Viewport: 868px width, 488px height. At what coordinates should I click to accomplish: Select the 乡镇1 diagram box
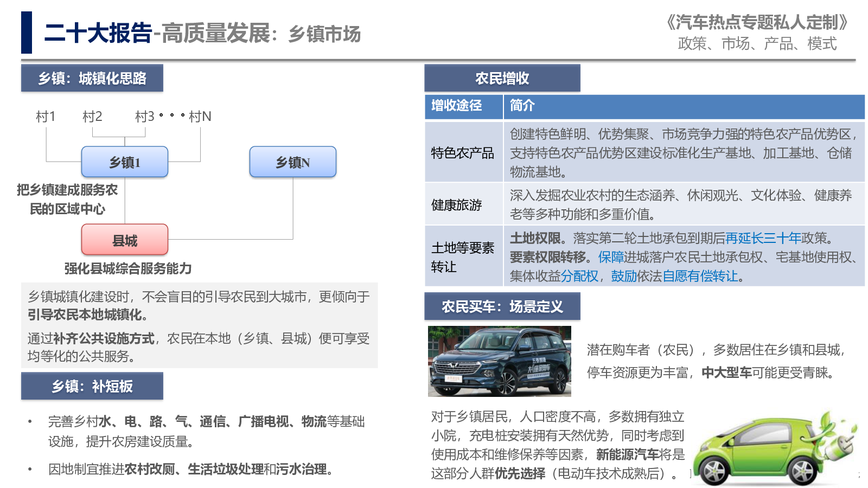click(125, 162)
